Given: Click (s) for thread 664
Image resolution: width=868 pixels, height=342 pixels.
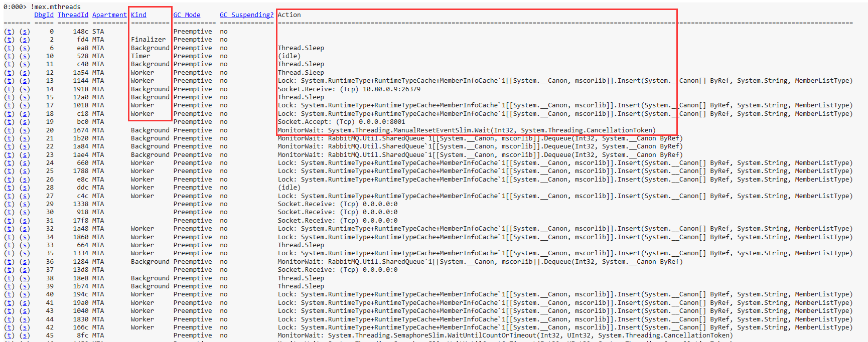Looking at the screenshot, I should 25,245.
